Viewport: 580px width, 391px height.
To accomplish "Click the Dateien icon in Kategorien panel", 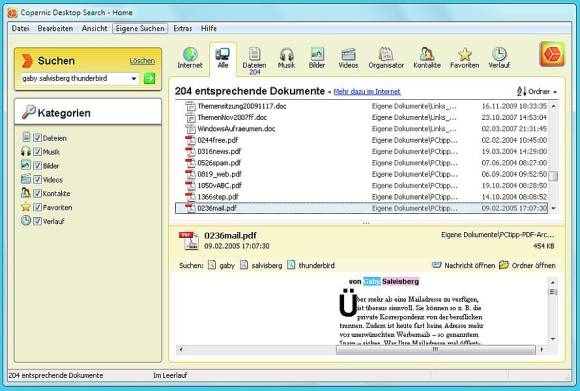I will [x=26, y=137].
